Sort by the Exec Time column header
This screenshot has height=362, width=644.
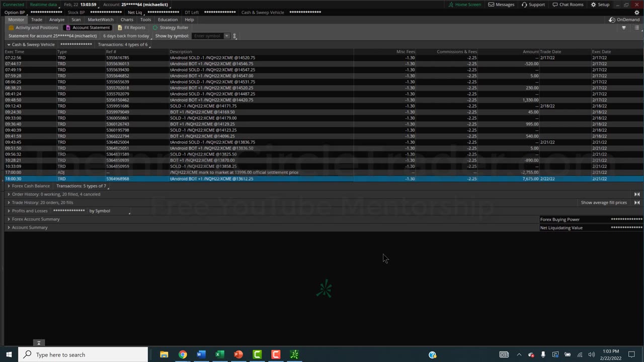coord(15,52)
